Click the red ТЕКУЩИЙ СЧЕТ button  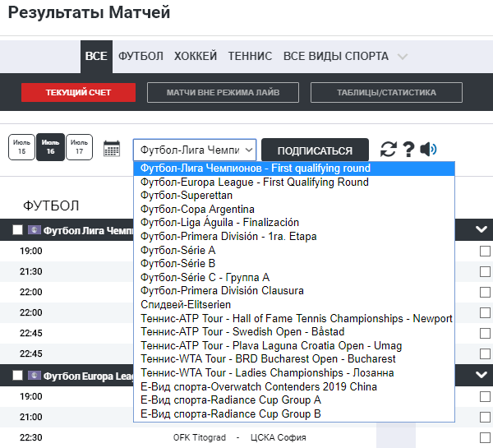click(x=78, y=93)
